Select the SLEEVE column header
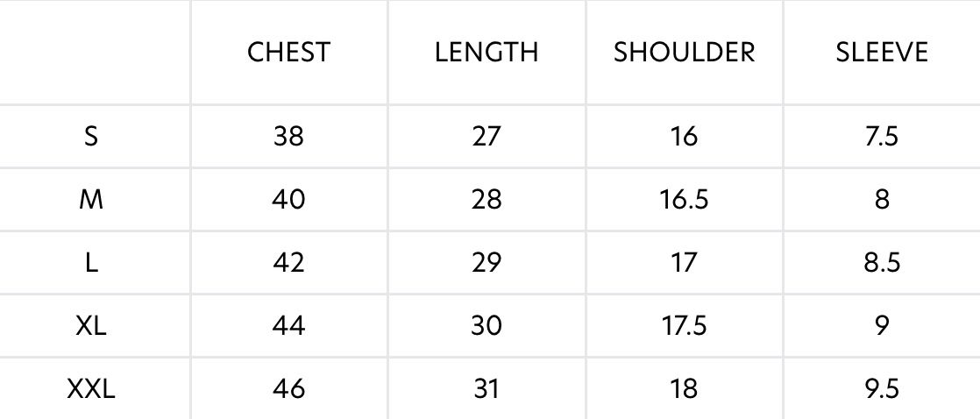 pyautogui.click(x=881, y=53)
